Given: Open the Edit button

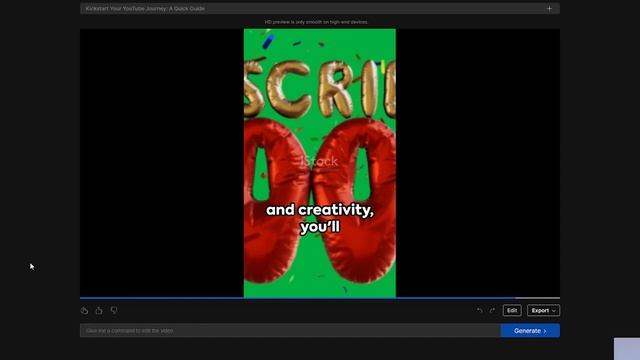Looking at the screenshot, I should click(x=512, y=311).
